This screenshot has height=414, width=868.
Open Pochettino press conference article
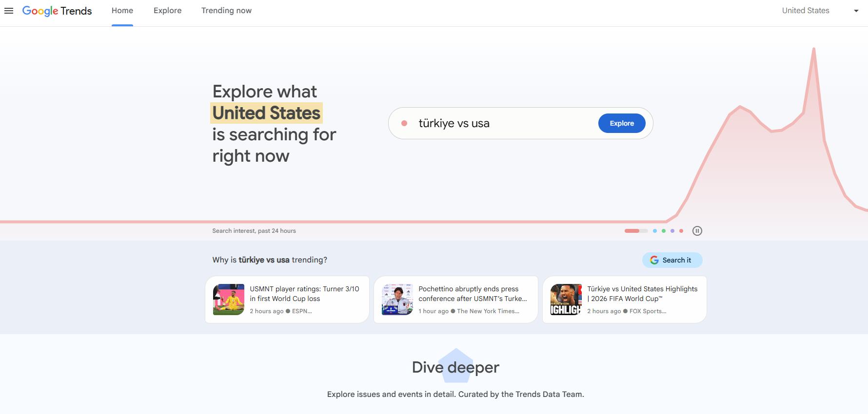456,300
